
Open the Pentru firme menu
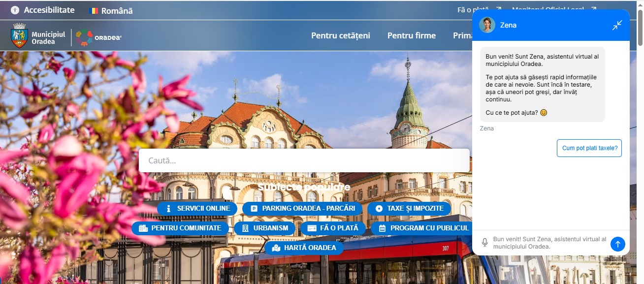411,35
